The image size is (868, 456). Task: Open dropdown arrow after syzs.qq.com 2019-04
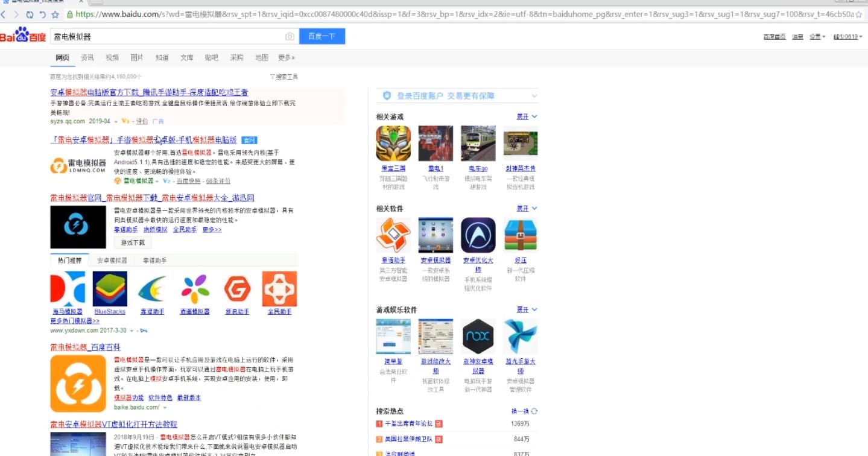pyautogui.click(x=115, y=121)
